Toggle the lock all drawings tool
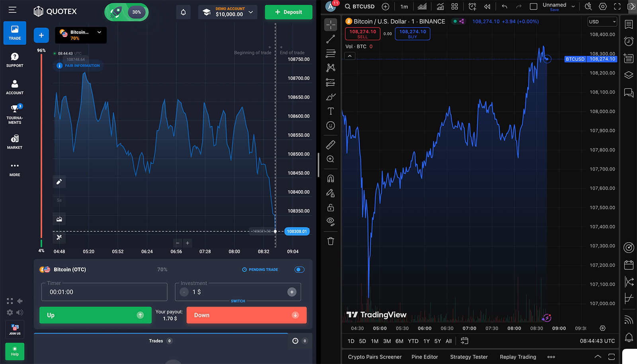Image resolution: width=637 pixels, height=364 pixels. [330, 208]
